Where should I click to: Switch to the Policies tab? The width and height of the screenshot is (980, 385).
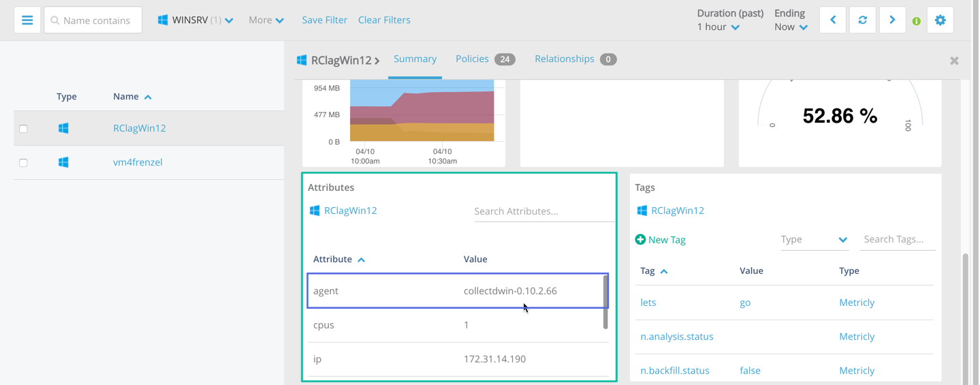pyautogui.click(x=472, y=59)
